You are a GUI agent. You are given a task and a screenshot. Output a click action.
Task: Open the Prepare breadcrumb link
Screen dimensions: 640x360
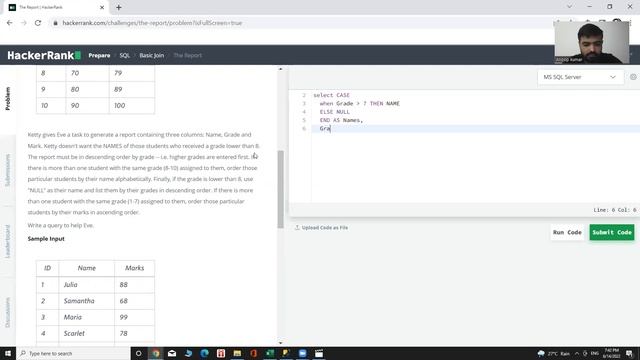point(99,55)
